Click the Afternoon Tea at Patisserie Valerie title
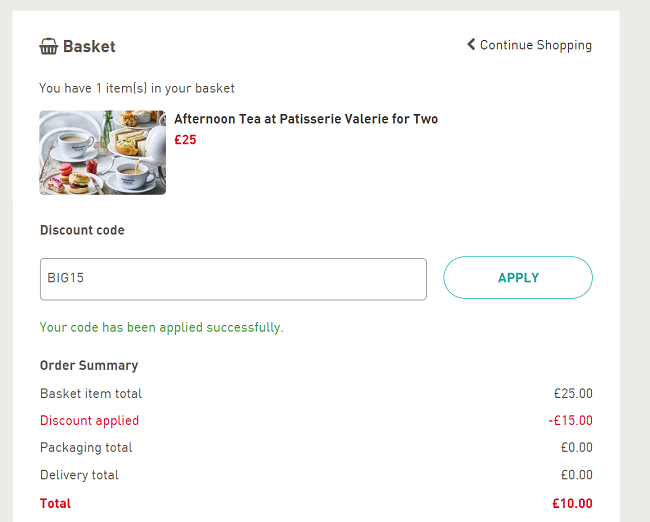 point(306,119)
